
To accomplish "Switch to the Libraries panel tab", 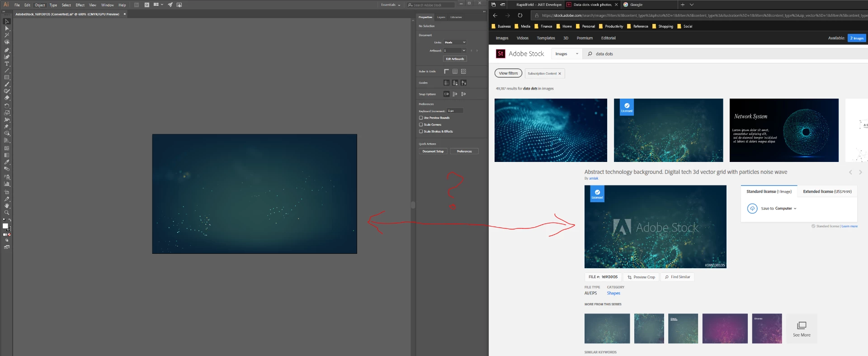I will (456, 17).
